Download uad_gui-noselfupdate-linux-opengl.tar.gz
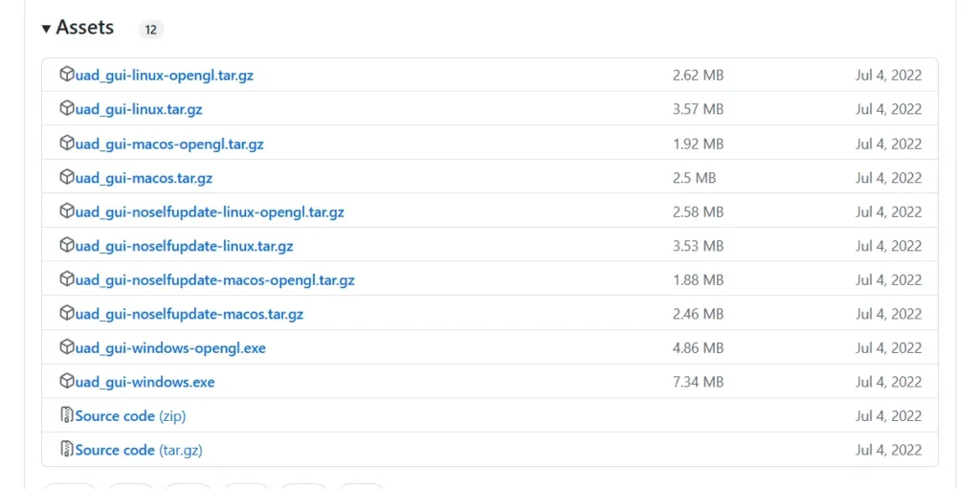 tap(210, 212)
